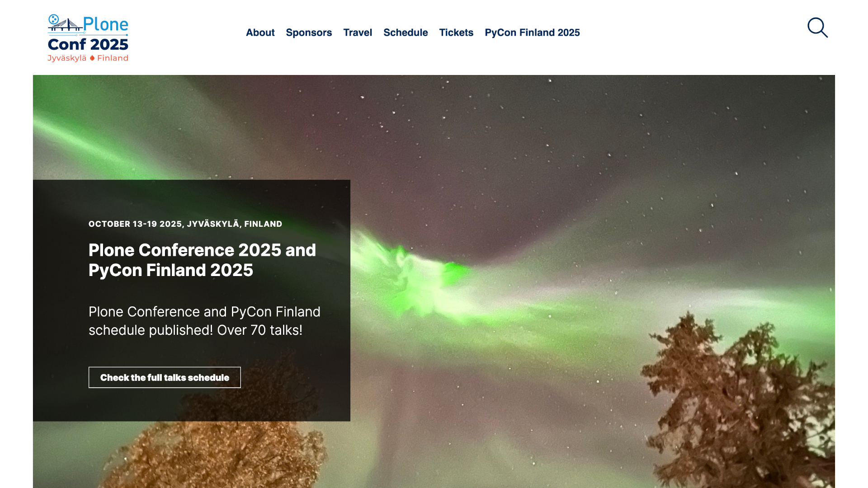
Task: Open the search magnifier icon
Action: [817, 28]
